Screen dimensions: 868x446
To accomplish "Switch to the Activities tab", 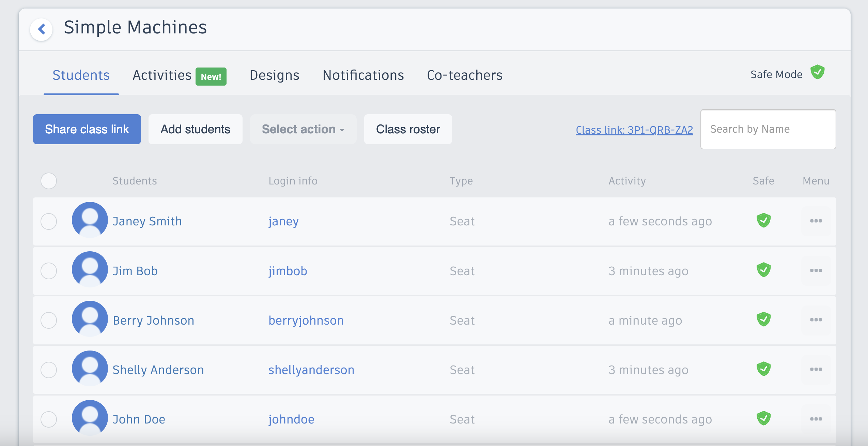I will click(x=161, y=75).
